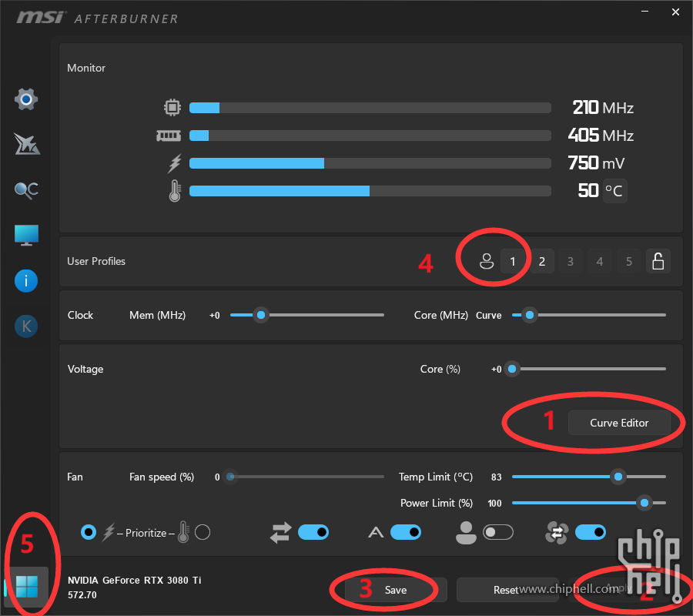Click the Reset button
The image size is (693, 616).
[x=507, y=590]
